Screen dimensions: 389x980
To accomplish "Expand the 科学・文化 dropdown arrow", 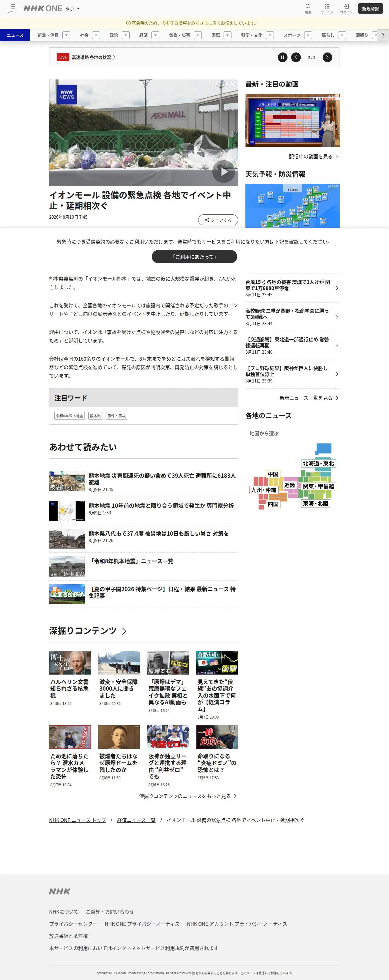I will [270, 35].
